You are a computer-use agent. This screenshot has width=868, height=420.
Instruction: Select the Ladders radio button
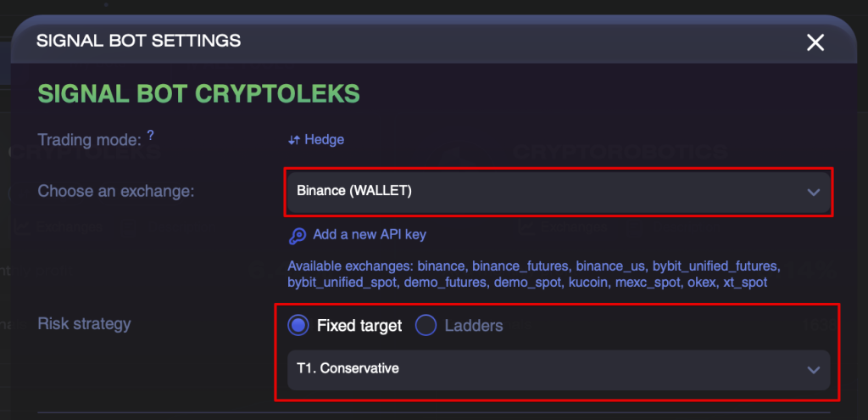[x=426, y=325]
